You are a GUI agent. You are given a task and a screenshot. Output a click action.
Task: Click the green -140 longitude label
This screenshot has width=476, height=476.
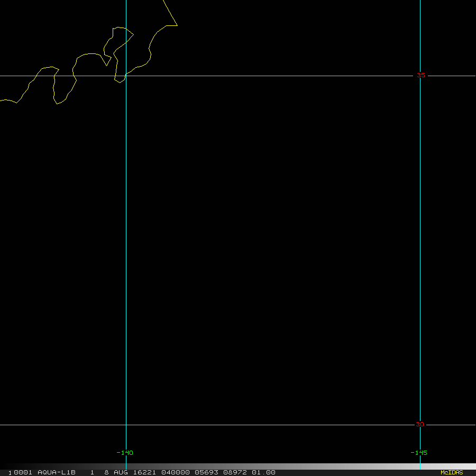point(125,453)
